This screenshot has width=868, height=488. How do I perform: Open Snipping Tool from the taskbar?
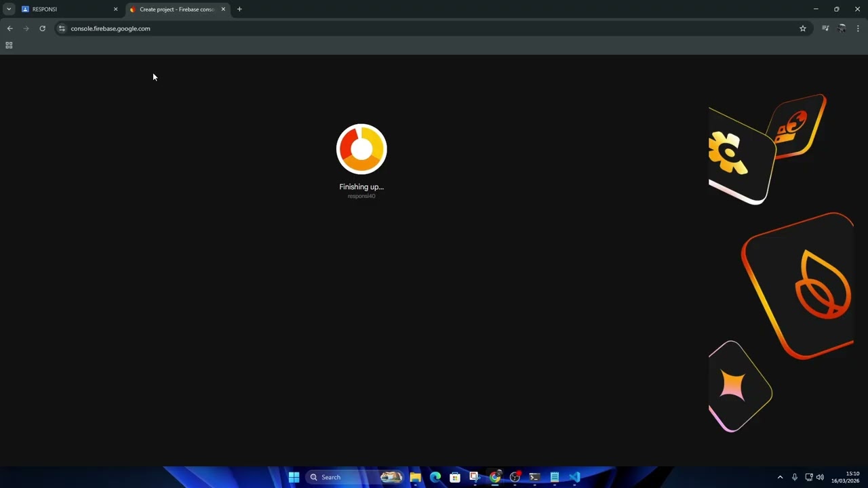475,477
